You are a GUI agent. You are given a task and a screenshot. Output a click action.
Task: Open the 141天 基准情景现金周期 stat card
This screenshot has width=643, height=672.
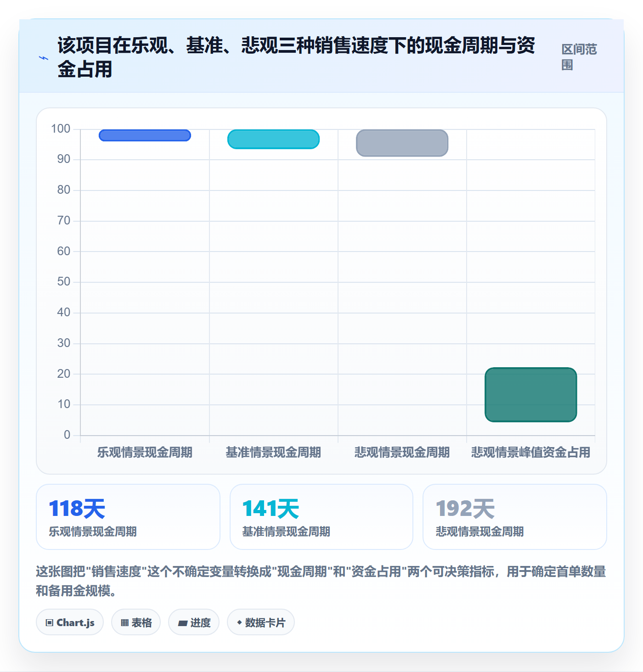coord(321,517)
